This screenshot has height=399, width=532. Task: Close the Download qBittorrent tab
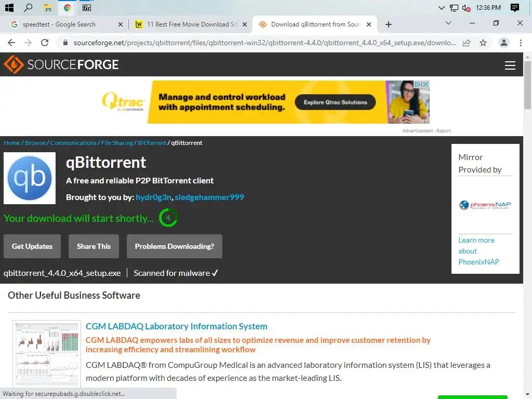(x=369, y=24)
